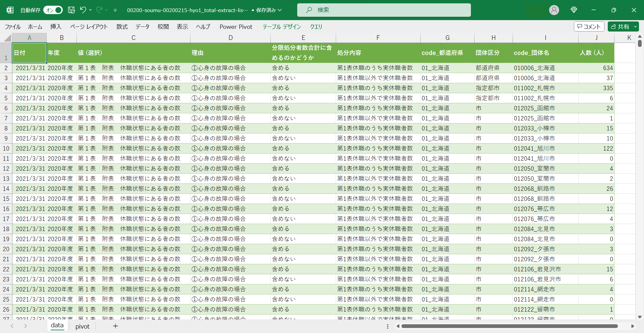Click the Microsoft 365 diamond icon

pos(574,10)
